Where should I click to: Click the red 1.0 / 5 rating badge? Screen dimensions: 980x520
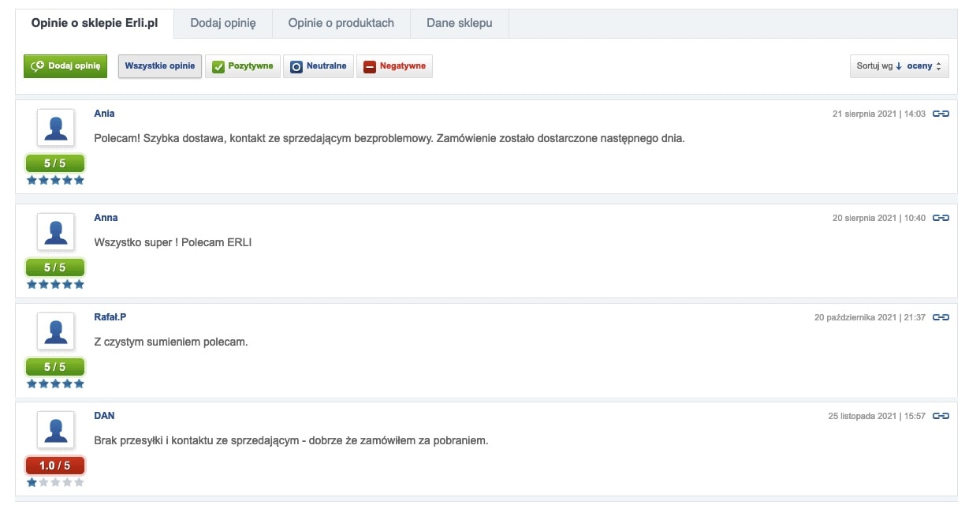[55, 466]
